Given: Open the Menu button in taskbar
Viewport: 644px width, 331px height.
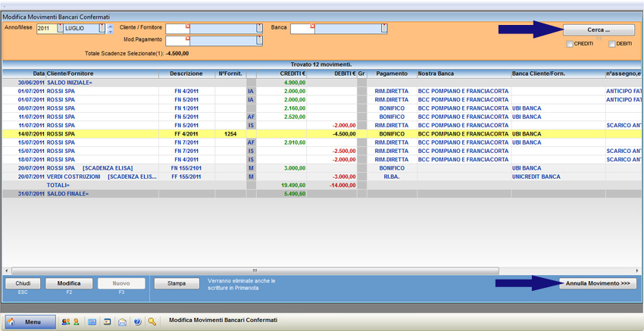Looking at the screenshot, I should tap(30, 322).
